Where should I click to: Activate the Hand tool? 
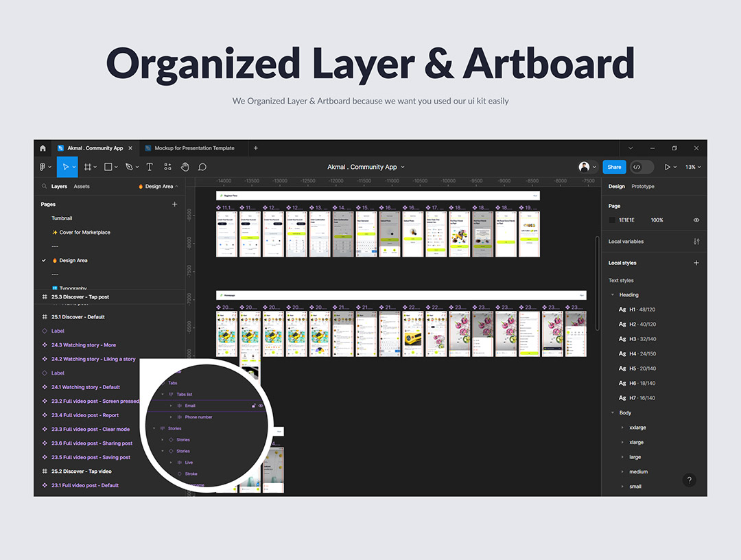[x=185, y=167]
